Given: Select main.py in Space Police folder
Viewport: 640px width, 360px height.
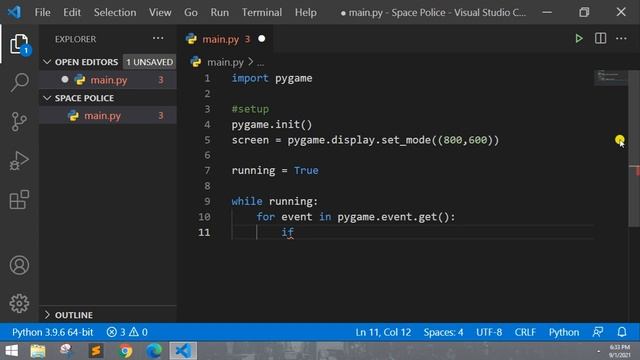Looking at the screenshot, I should 108,116.
